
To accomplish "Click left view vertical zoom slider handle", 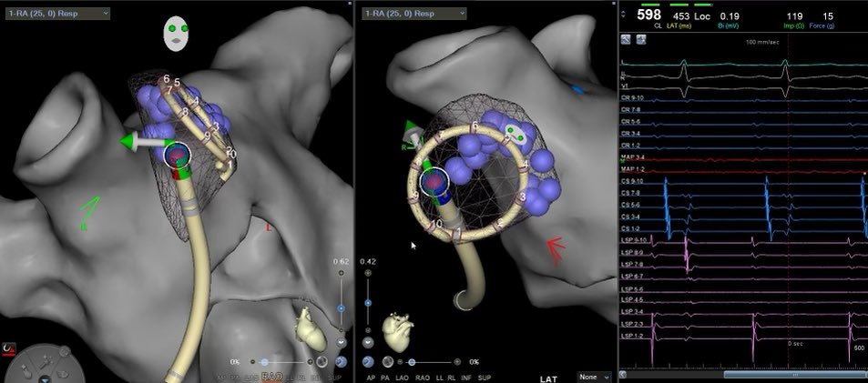I will [x=341, y=308].
